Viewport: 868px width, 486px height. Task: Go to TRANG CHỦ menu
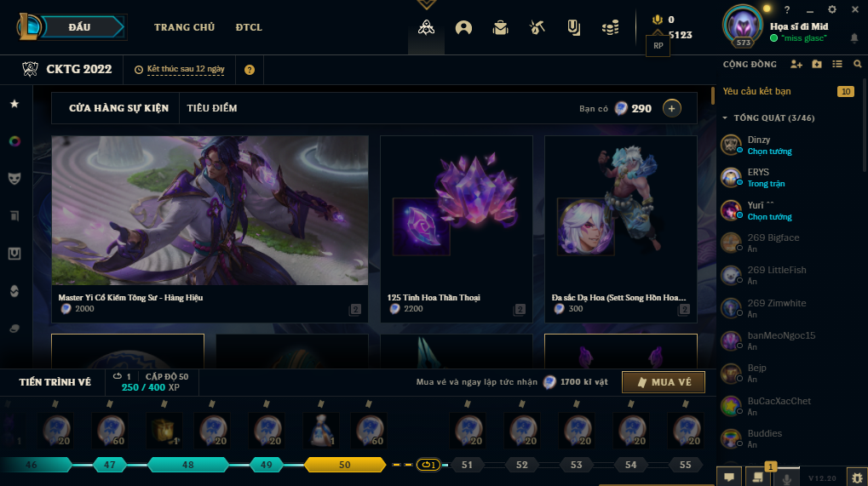coord(184,27)
